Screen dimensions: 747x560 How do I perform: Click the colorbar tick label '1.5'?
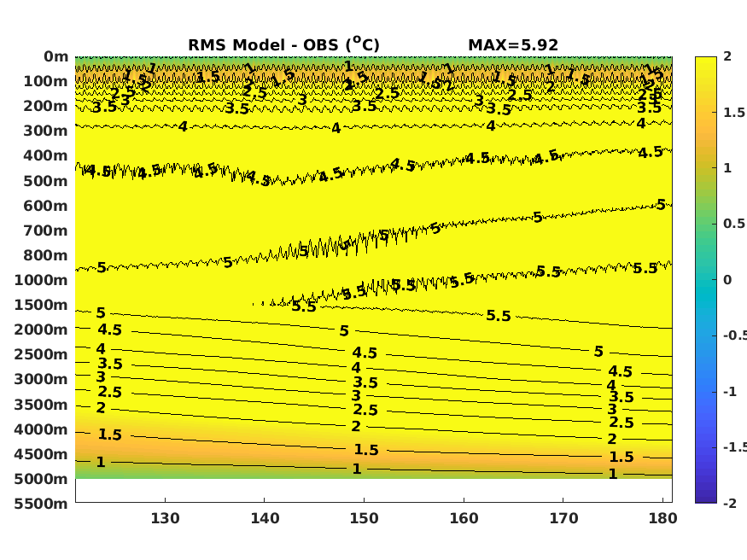click(x=734, y=113)
